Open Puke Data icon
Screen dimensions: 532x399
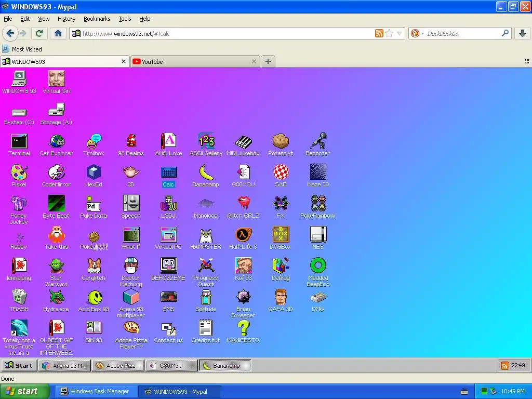tap(94, 207)
